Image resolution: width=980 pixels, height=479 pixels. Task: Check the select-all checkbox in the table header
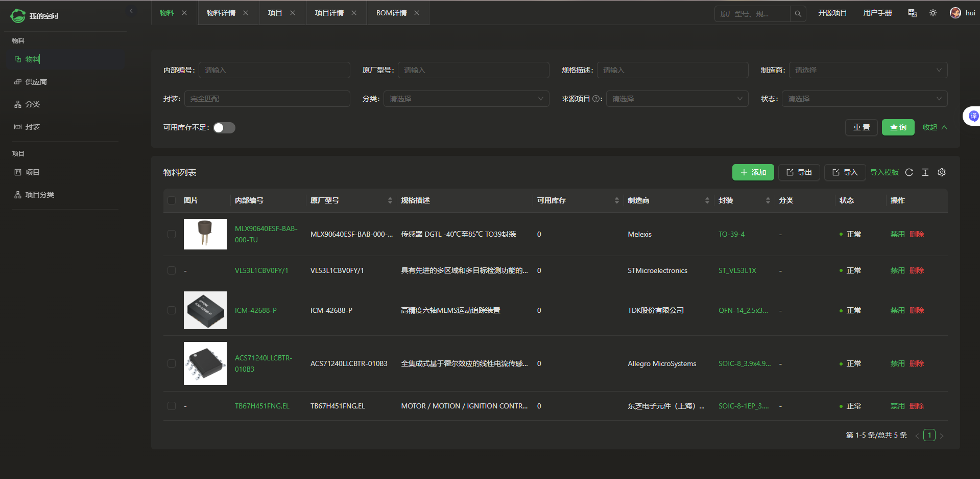point(172,201)
